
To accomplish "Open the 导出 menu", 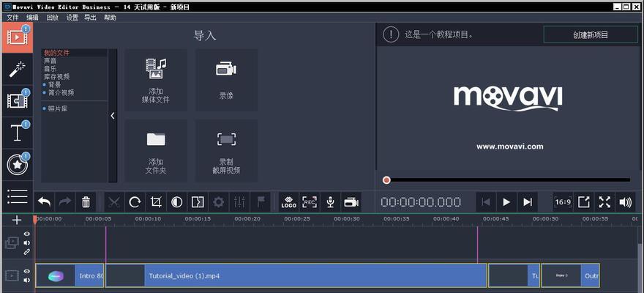I will pyautogui.click(x=90, y=18).
